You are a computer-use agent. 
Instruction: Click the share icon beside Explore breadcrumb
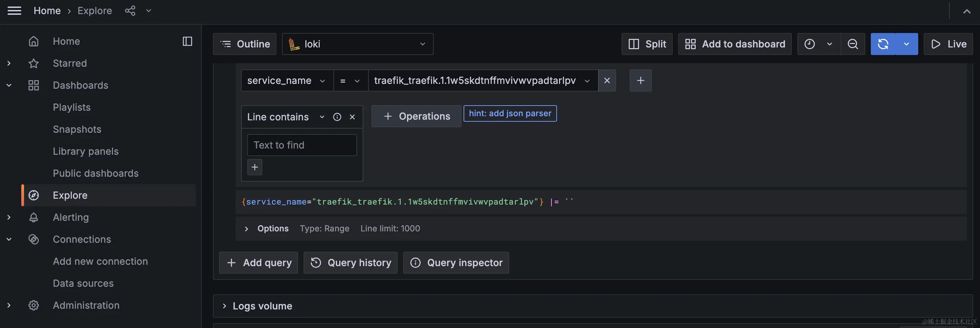130,11
